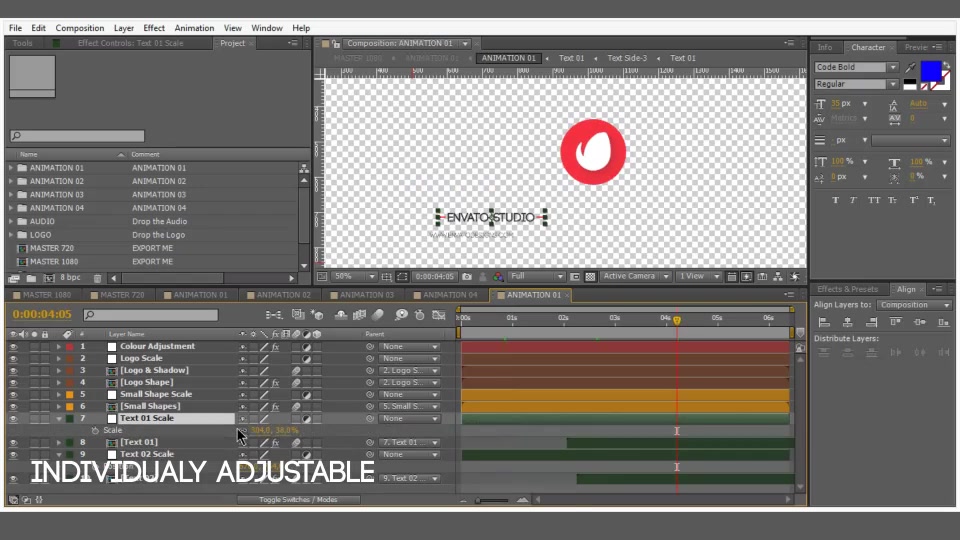Open the 50% magnification dropdown
The image size is (960, 540).
point(354,277)
